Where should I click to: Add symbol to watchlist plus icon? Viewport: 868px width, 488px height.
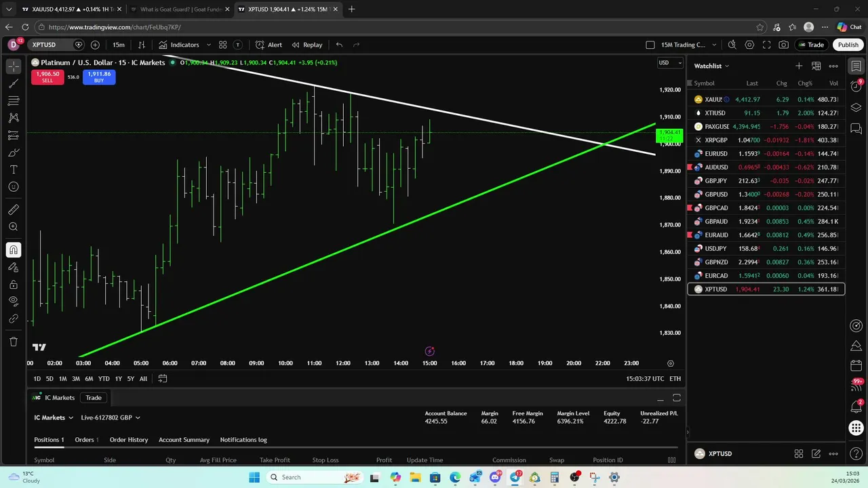pos(799,66)
